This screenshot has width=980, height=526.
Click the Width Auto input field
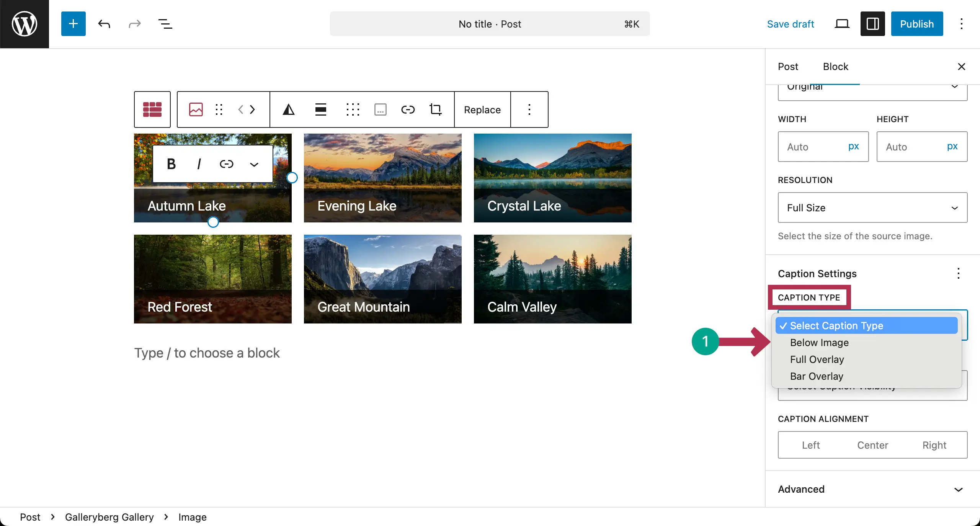[812, 147]
